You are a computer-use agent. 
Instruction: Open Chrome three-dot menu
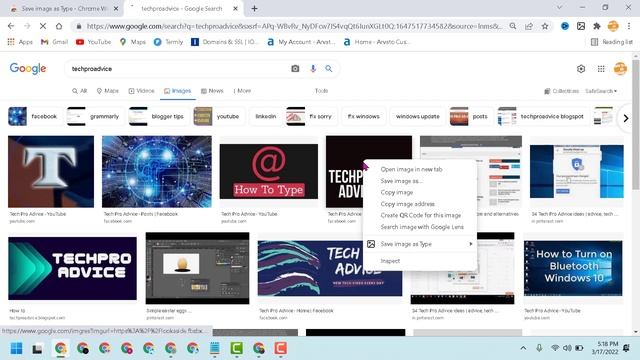629,26
